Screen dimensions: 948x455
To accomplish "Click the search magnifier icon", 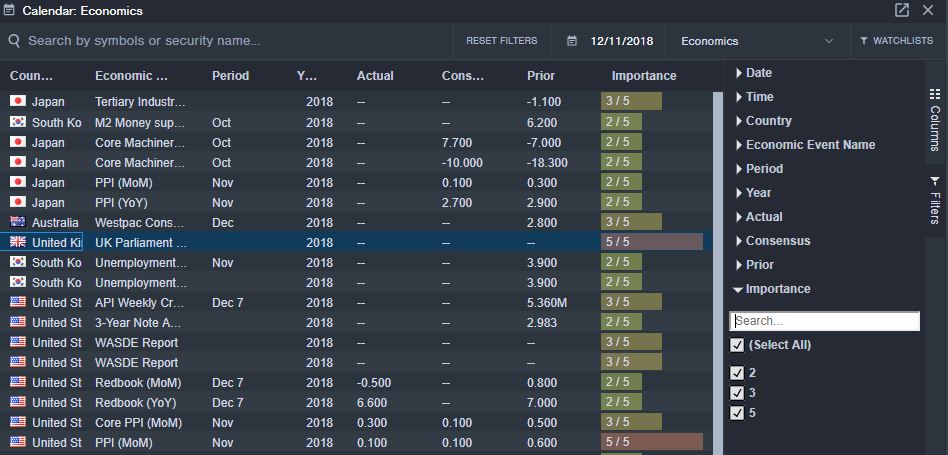I will click(14, 41).
